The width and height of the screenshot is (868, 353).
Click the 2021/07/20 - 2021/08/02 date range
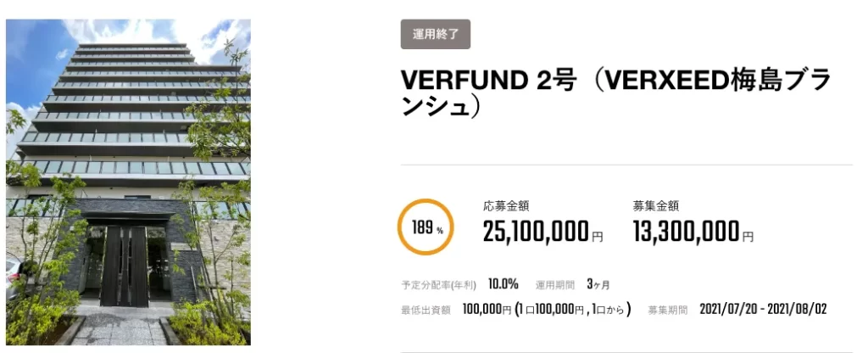coord(763,309)
